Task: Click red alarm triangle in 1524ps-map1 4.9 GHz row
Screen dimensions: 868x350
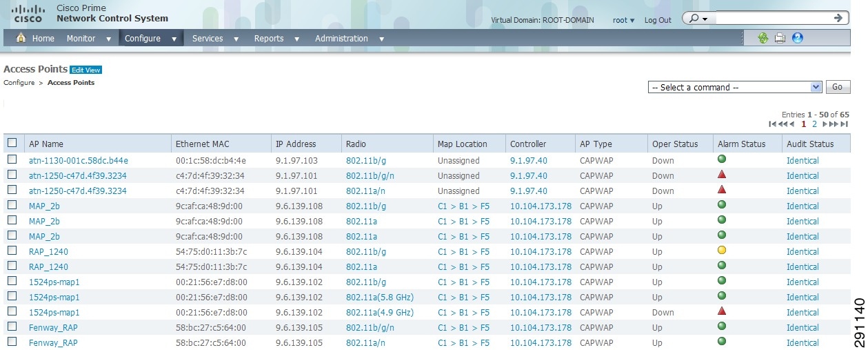Action: coord(722,311)
